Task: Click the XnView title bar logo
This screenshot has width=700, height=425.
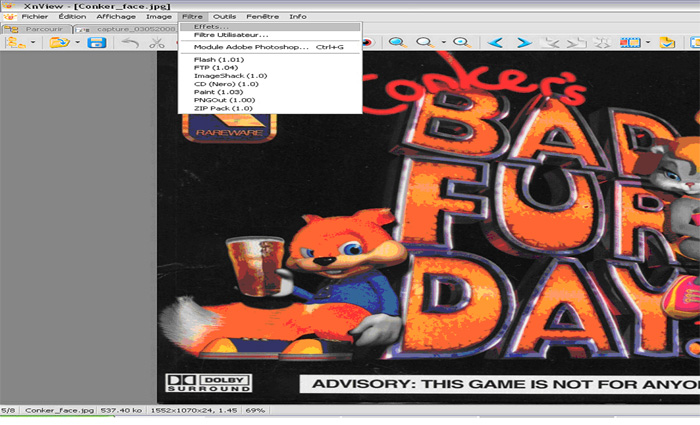Action: click(x=8, y=5)
